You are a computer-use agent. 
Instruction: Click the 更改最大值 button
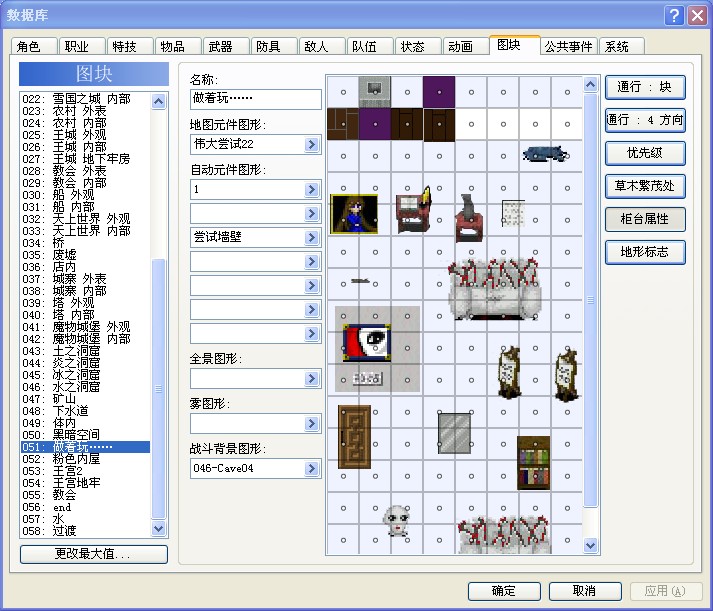tap(94, 554)
